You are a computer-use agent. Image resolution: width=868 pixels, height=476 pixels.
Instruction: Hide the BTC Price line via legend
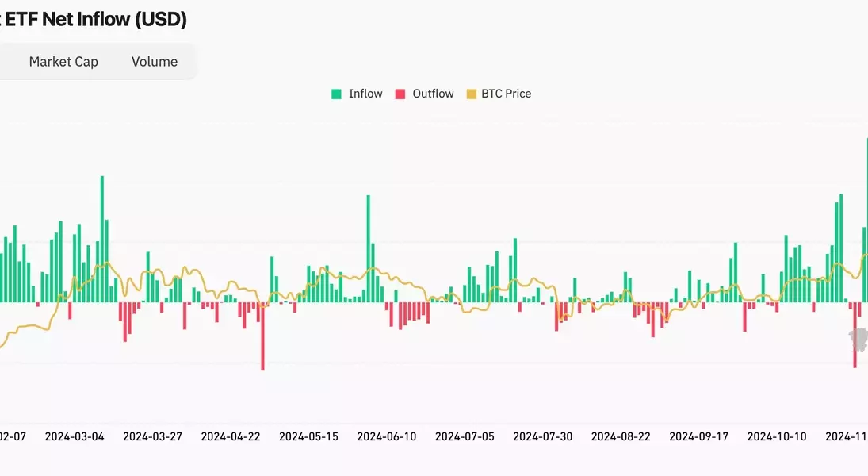coord(506,94)
